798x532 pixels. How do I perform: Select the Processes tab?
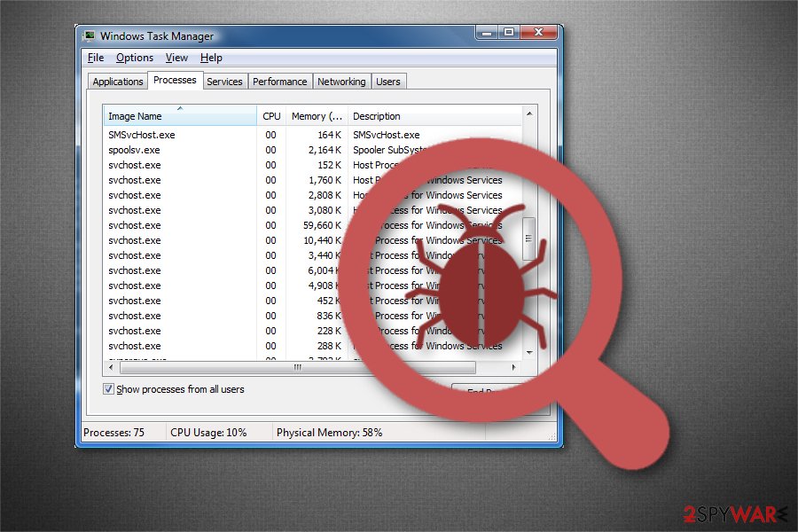(x=175, y=80)
